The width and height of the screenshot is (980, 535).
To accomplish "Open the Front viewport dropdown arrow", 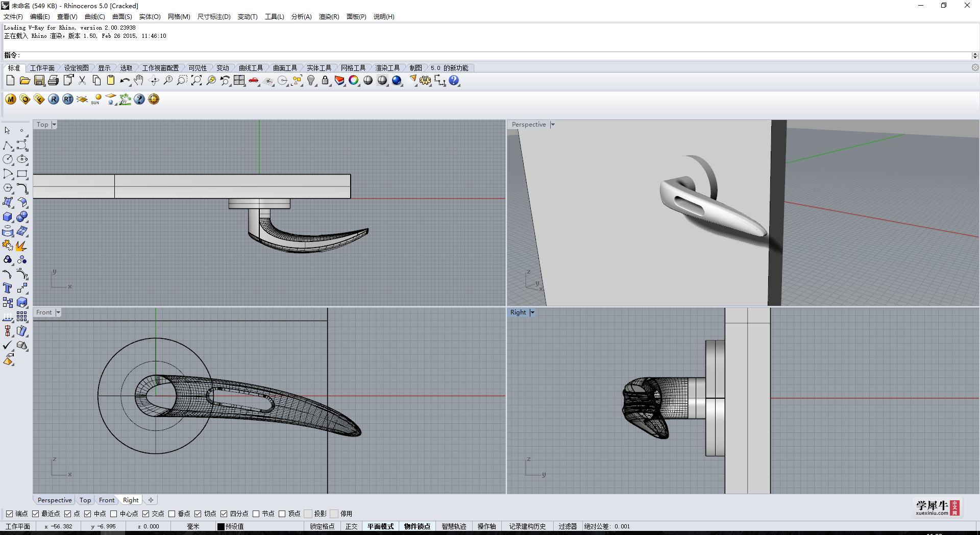I will (58, 312).
